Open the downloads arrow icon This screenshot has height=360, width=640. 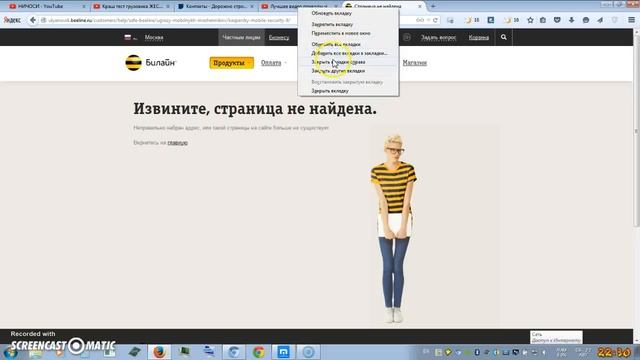571,20
